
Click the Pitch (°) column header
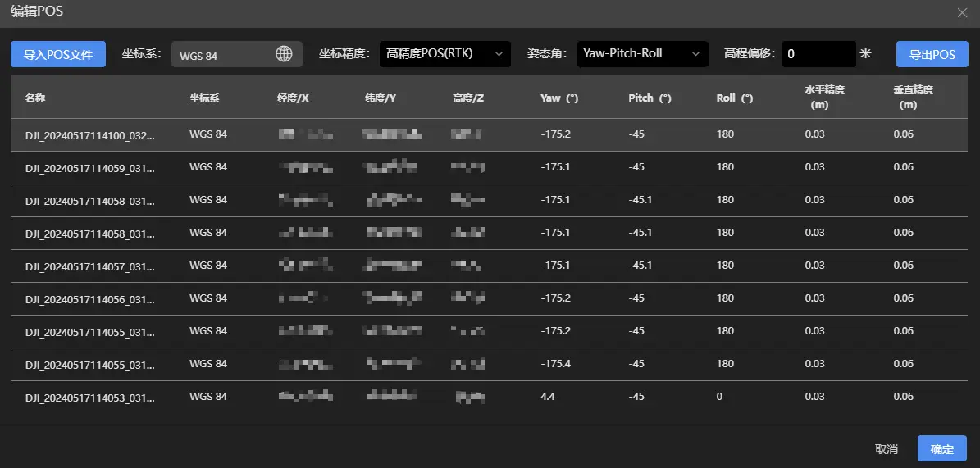point(650,98)
